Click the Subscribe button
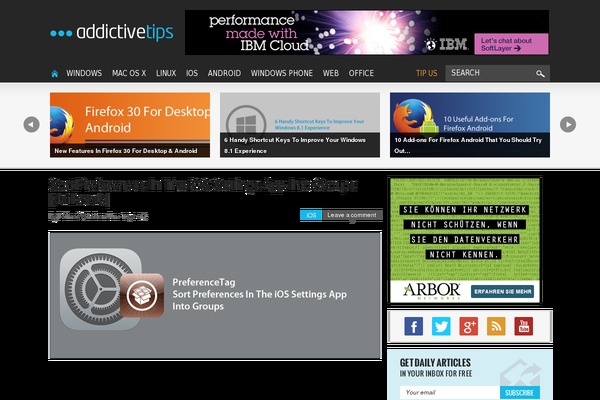Screen dimensions: 600x400 tap(520, 393)
